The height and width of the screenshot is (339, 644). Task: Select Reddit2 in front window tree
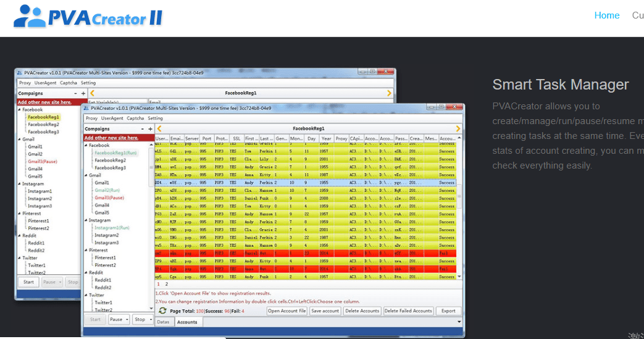click(102, 288)
